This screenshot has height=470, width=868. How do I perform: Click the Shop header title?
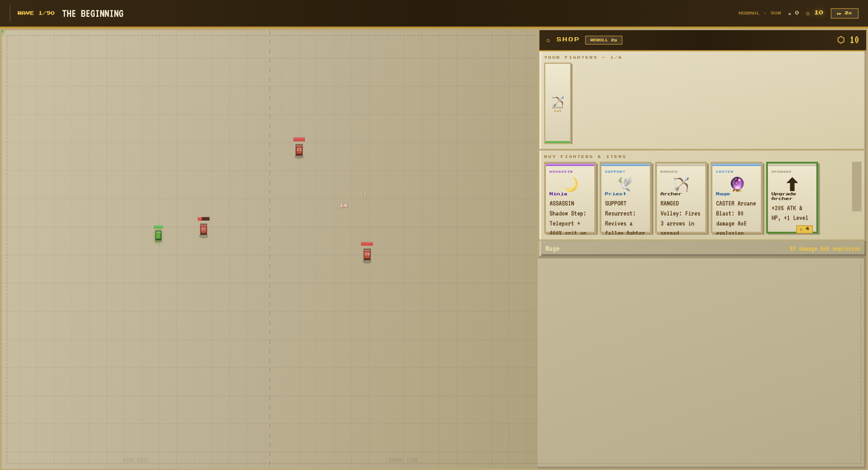567,40
